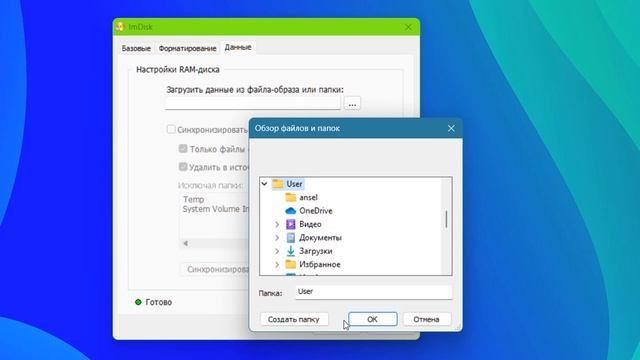The image size is (640, 360).
Task: Click the image file or folder path field
Action: [253, 103]
